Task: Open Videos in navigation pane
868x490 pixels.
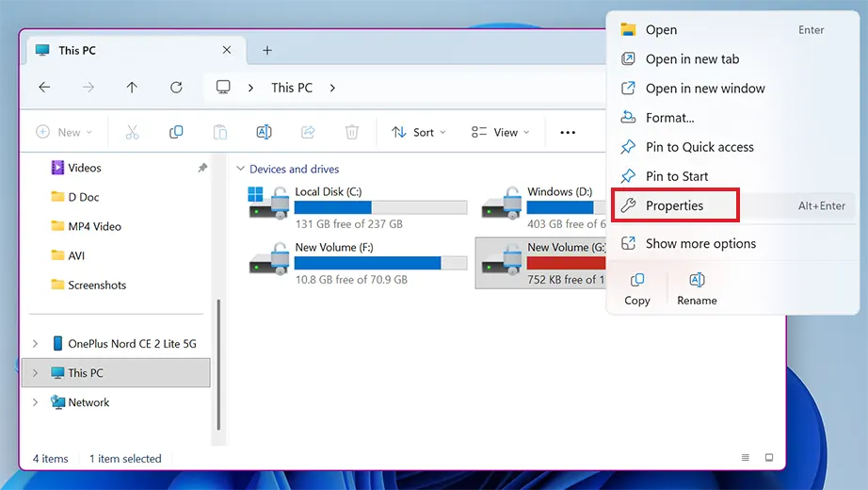Action: pyautogui.click(x=84, y=168)
